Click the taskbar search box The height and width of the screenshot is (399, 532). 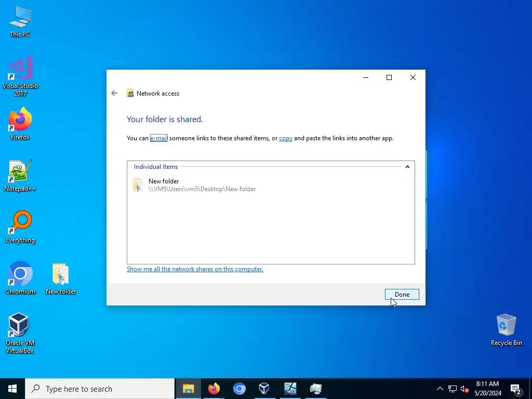pos(100,389)
